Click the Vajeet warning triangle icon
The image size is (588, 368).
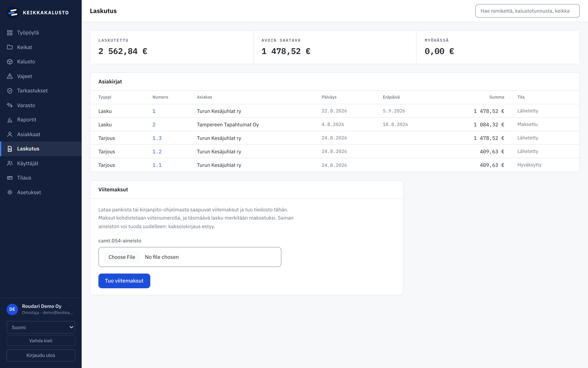click(x=10, y=76)
